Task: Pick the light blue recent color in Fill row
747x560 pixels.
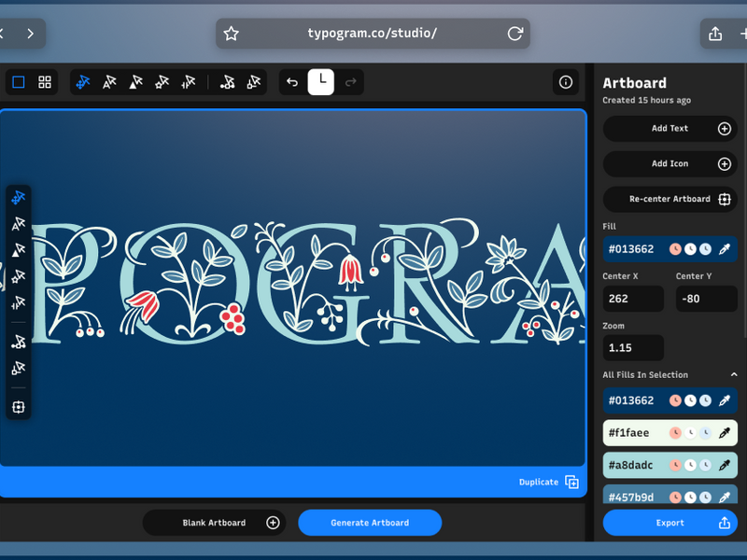Action: [706, 249]
